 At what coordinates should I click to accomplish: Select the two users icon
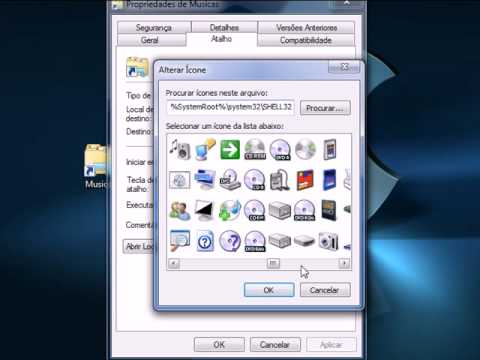180,211
